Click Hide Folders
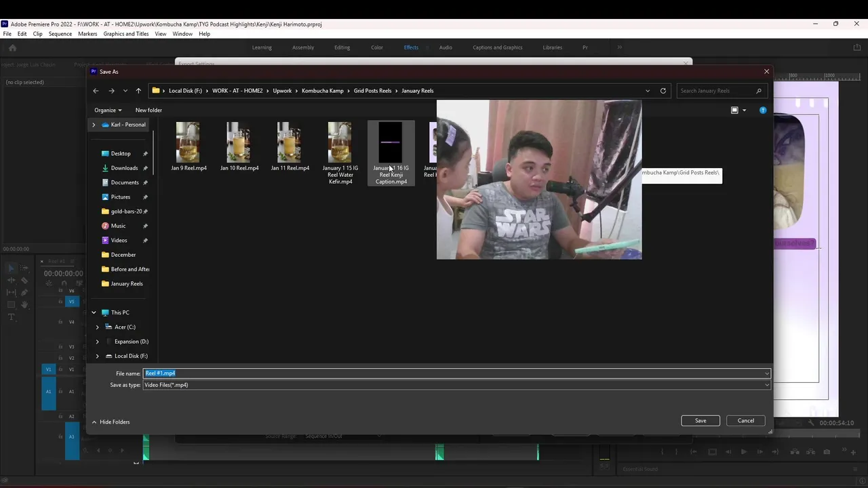Viewport: 868px width, 488px height. tap(111, 422)
